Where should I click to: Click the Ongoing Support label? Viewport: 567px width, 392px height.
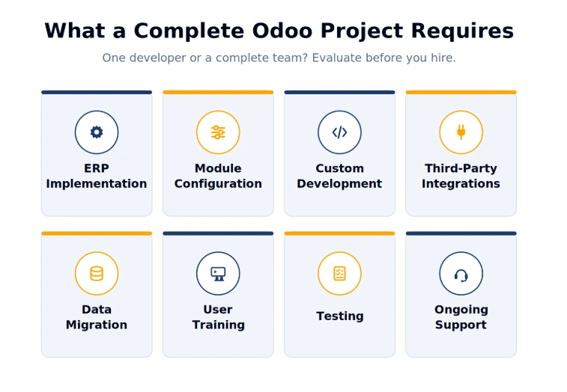tap(461, 317)
